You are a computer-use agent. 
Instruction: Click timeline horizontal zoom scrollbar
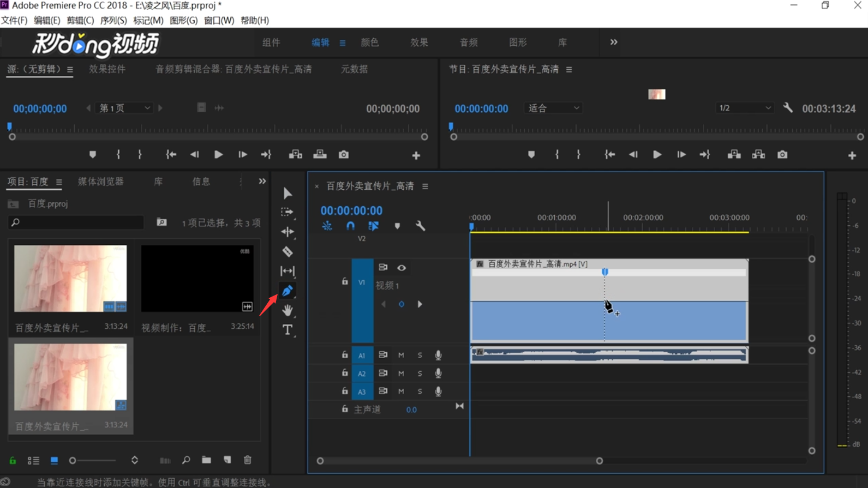459,461
